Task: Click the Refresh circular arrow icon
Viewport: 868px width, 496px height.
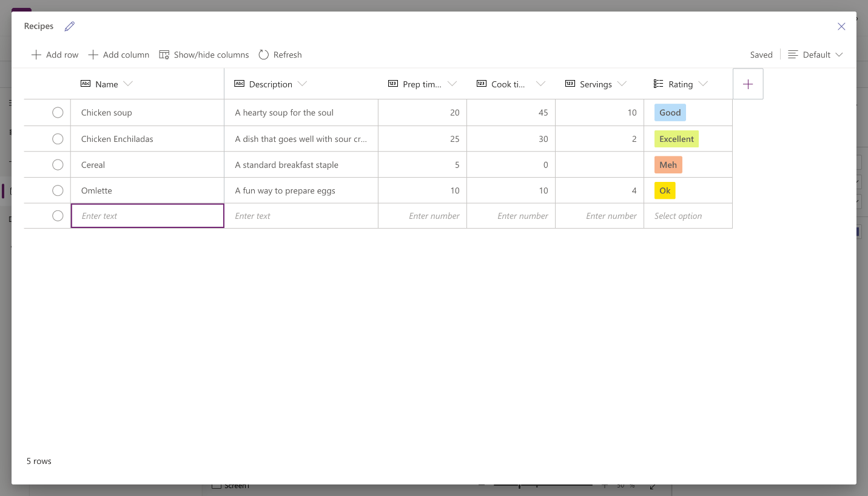Action: click(263, 55)
